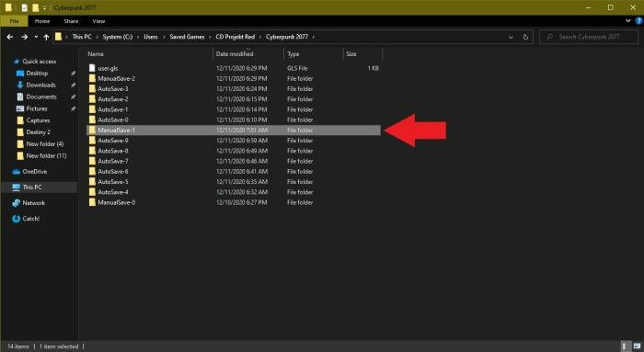Open the Destiny 2 folder in sidebar
Image resolution: width=644 pixels, height=352 pixels.
click(38, 132)
